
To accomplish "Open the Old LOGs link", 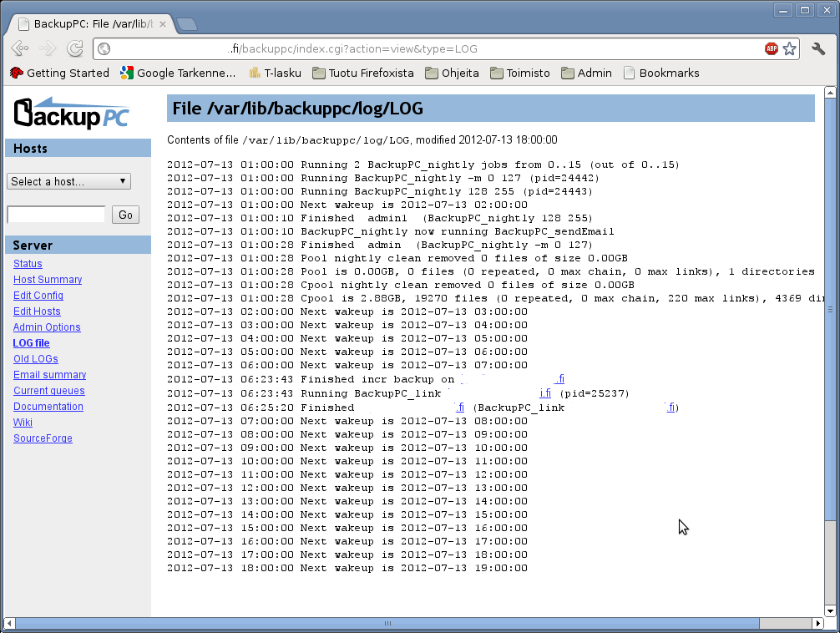I will click(x=36, y=359).
